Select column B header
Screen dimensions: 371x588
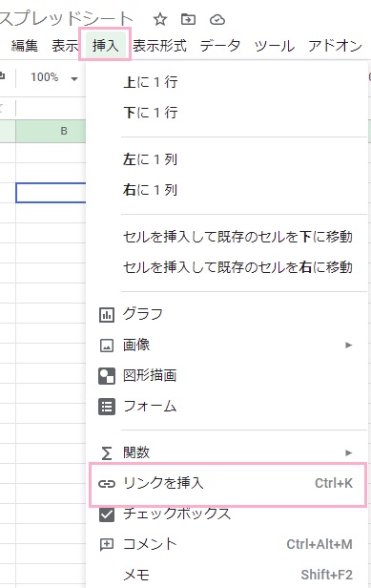click(x=51, y=132)
